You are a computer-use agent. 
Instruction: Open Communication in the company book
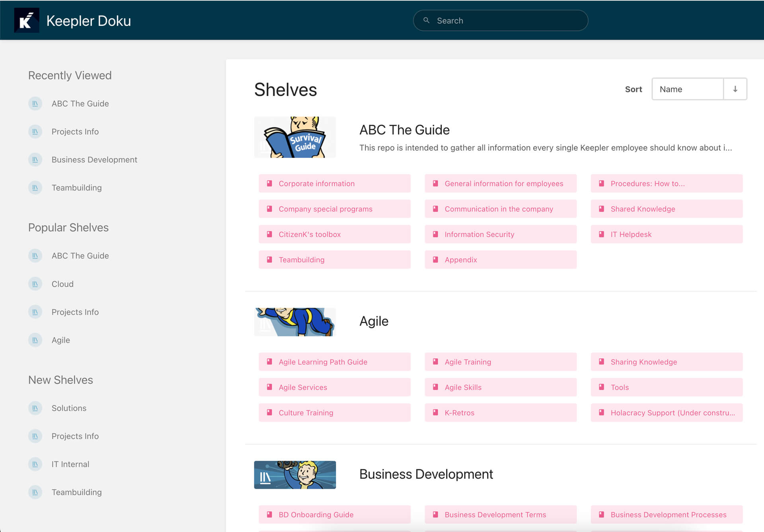coord(501,209)
